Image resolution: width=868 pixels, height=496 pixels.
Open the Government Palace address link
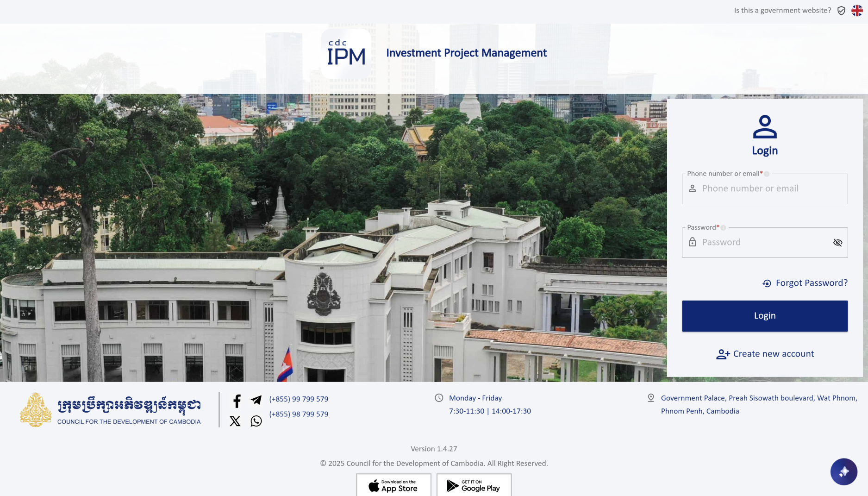pos(758,404)
